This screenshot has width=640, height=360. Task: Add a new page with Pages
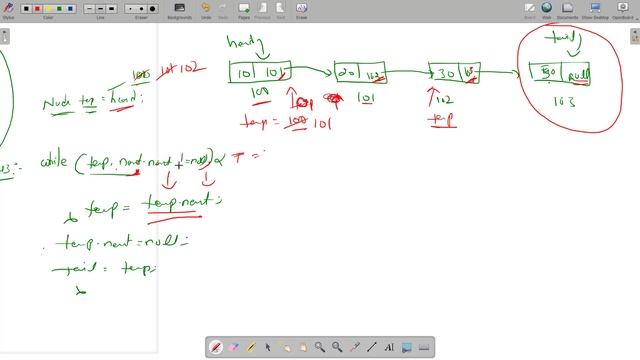pyautogui.click(x=244, y=11)
